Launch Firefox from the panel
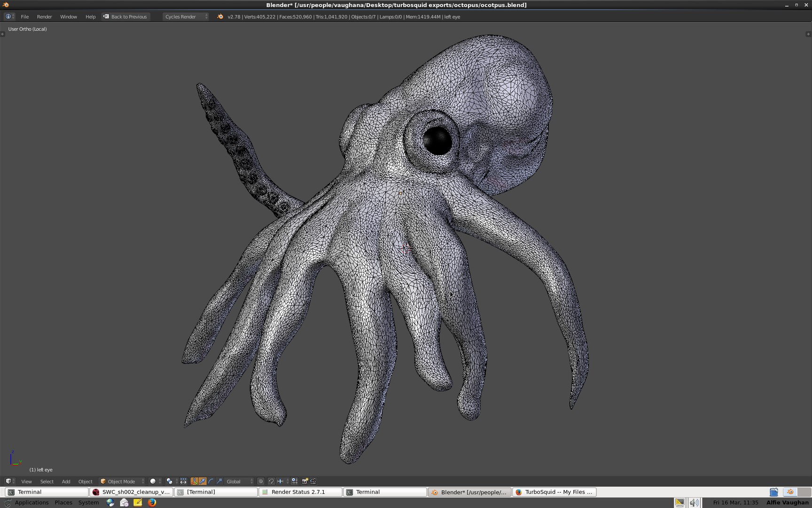 (152, 502)
